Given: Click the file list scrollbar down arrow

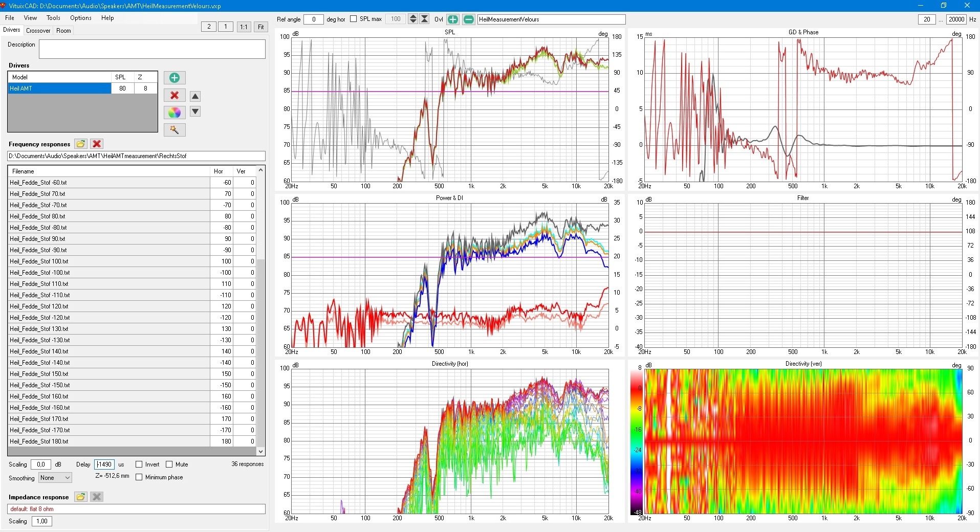Looking at the screenshot, I should pyautogui.click(x=261, y=451).
